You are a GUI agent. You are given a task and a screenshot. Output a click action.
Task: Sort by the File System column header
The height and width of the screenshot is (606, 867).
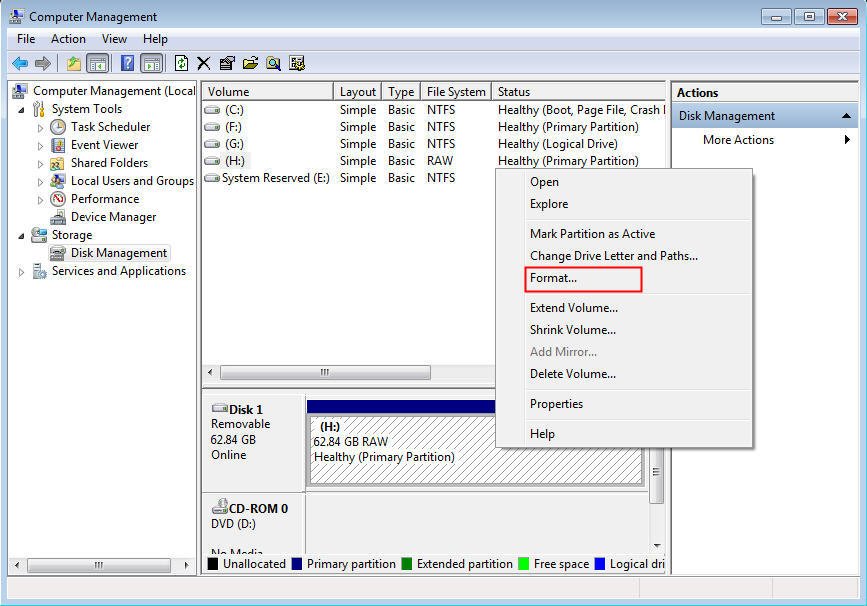[x=456, y=92]
